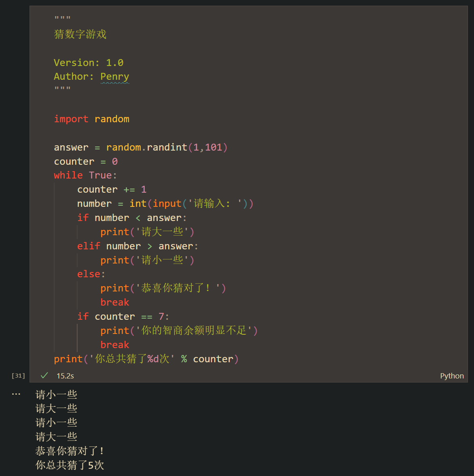Viewport: 474px width, 476px height.
Task: Click the randint function call
Action: pos(167,147)
